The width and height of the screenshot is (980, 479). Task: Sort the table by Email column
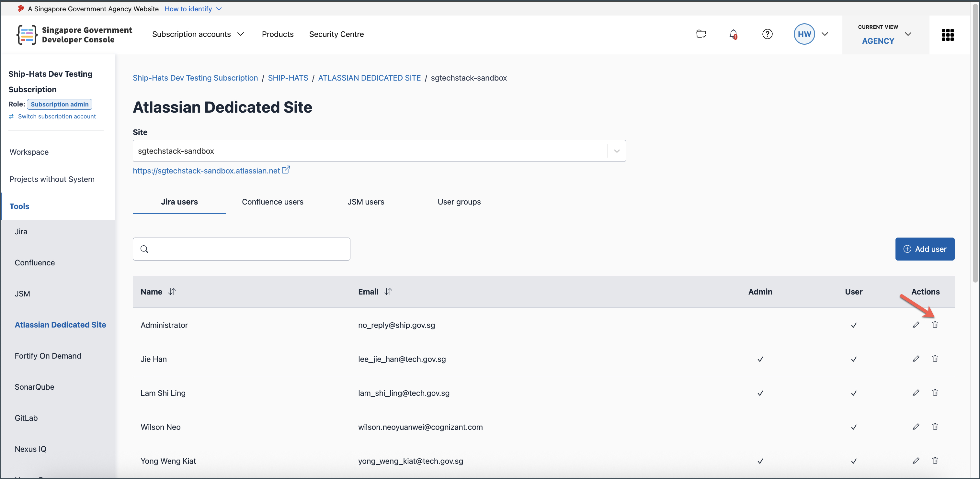pyautogui.click(x=388, y=292)
